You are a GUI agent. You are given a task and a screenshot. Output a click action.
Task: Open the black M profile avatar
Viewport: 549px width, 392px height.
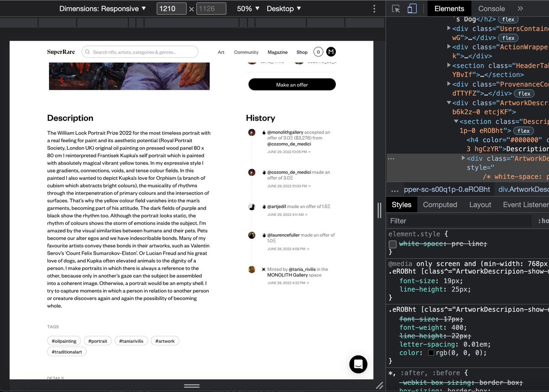click(x=331, y=52)
